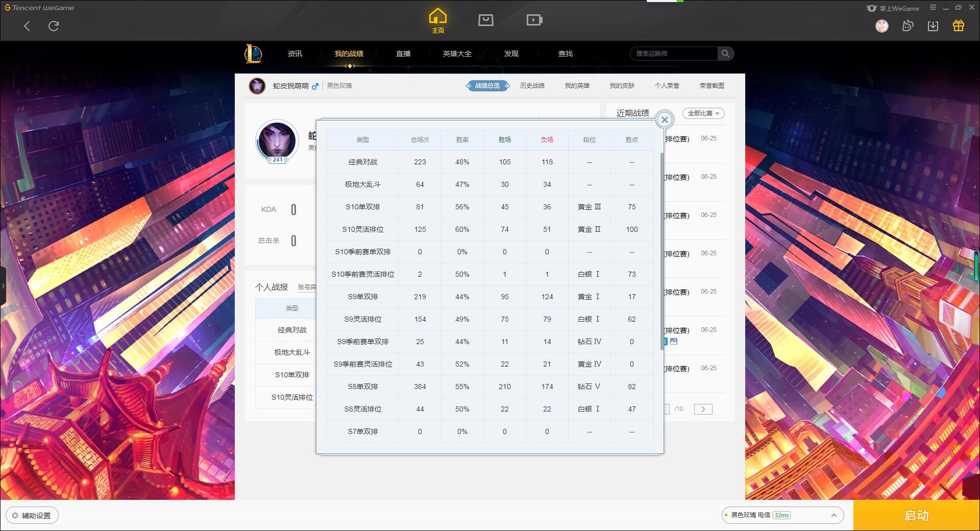Click the 总场次 column header

(420, 140)
